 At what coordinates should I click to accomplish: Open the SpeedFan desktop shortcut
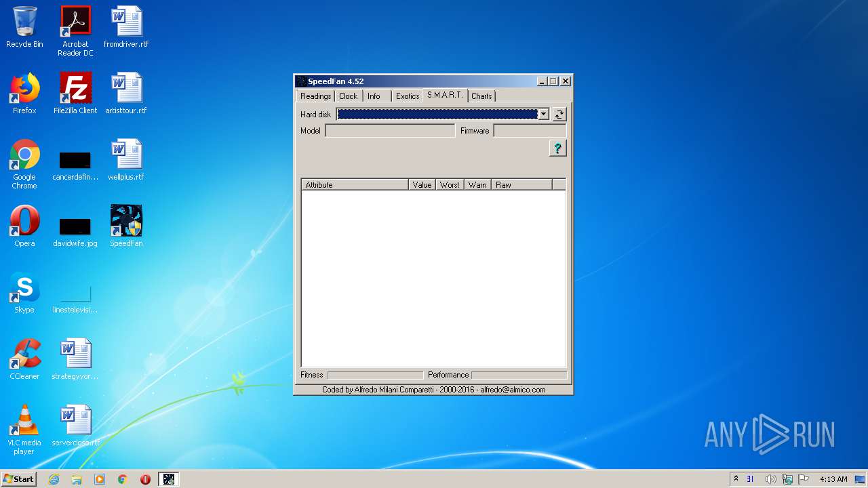click(x=126, y=226)
